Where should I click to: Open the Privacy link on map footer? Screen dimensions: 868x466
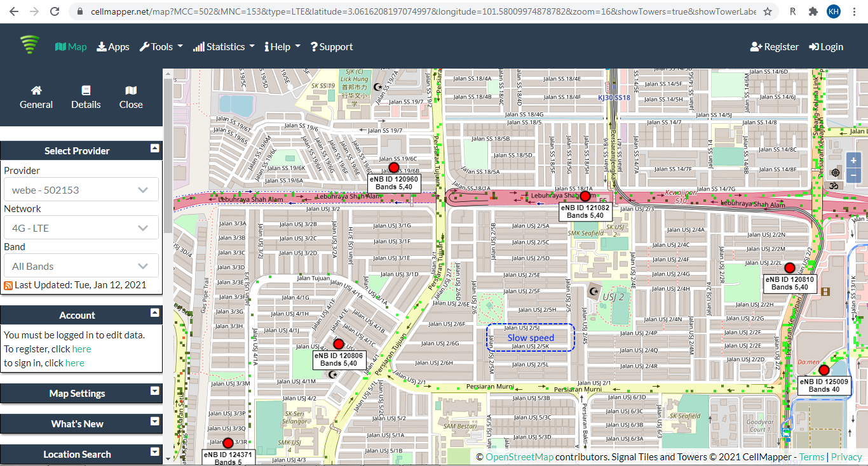click(846, 457)
